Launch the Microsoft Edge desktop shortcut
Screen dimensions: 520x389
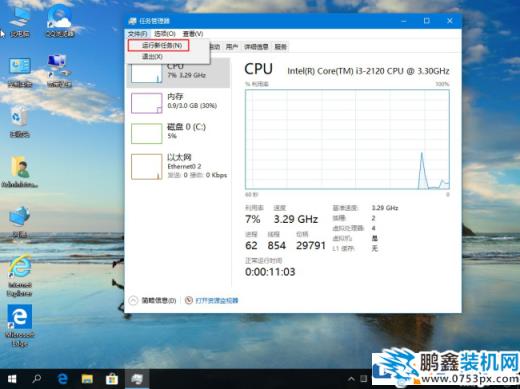tap(20, 326)
